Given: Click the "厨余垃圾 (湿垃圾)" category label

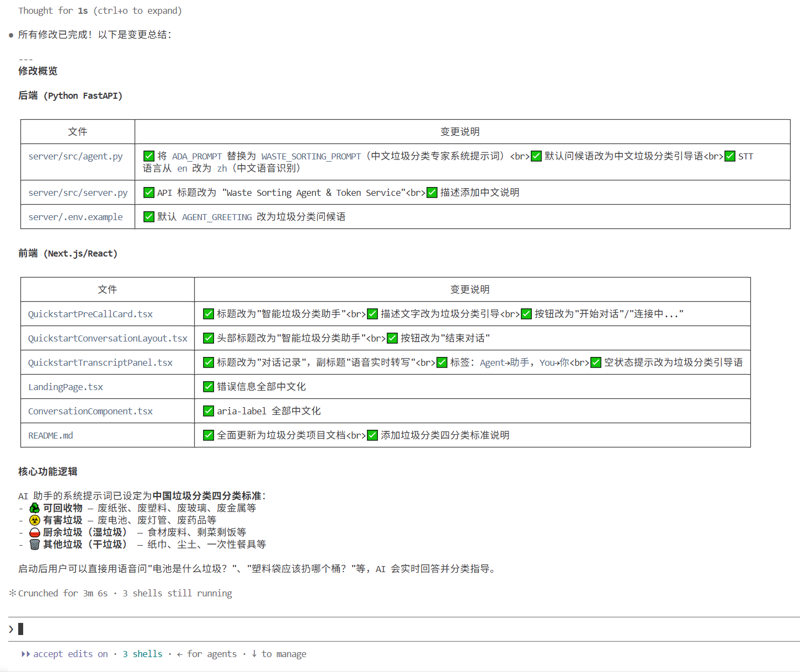Looking at the screenshot, I should point(86,532).
